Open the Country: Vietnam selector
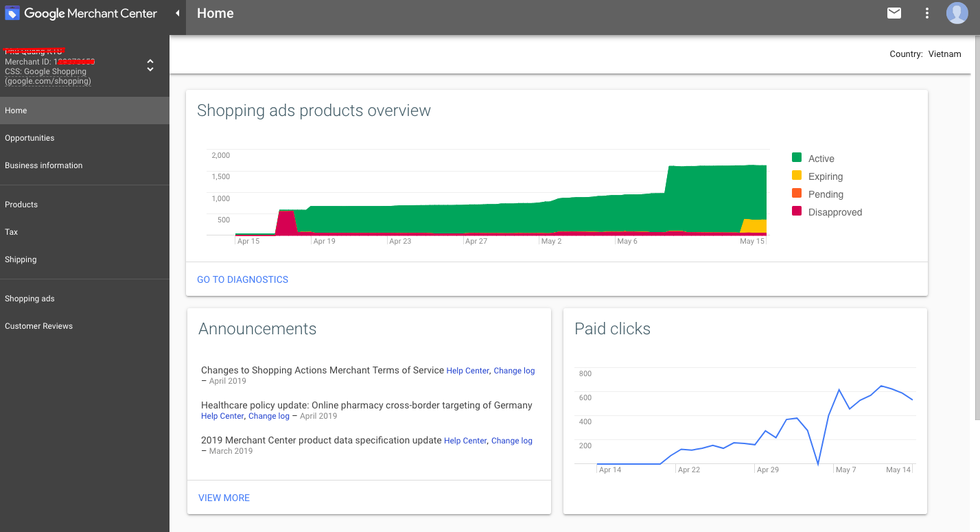Image resolution: width=980 pixels, height=532 pixels. pyautogui.click(x=924, y=54)
